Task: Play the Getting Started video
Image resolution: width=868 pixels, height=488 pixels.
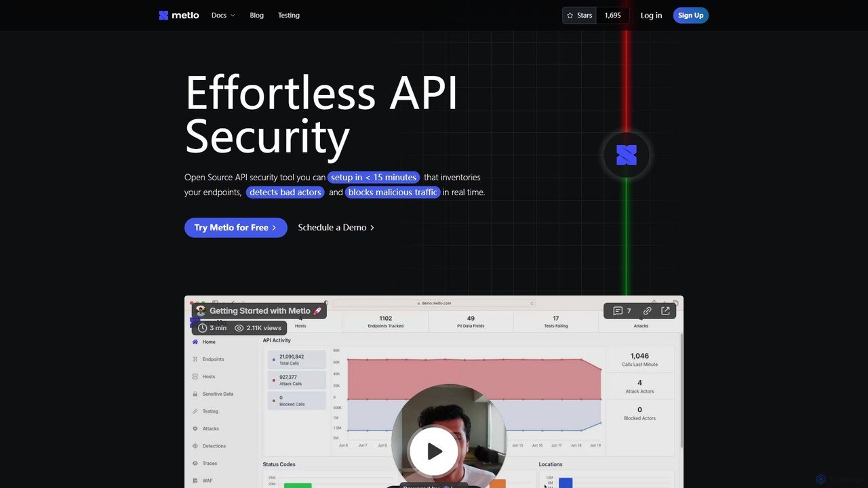Action: [x=434, y=451]
